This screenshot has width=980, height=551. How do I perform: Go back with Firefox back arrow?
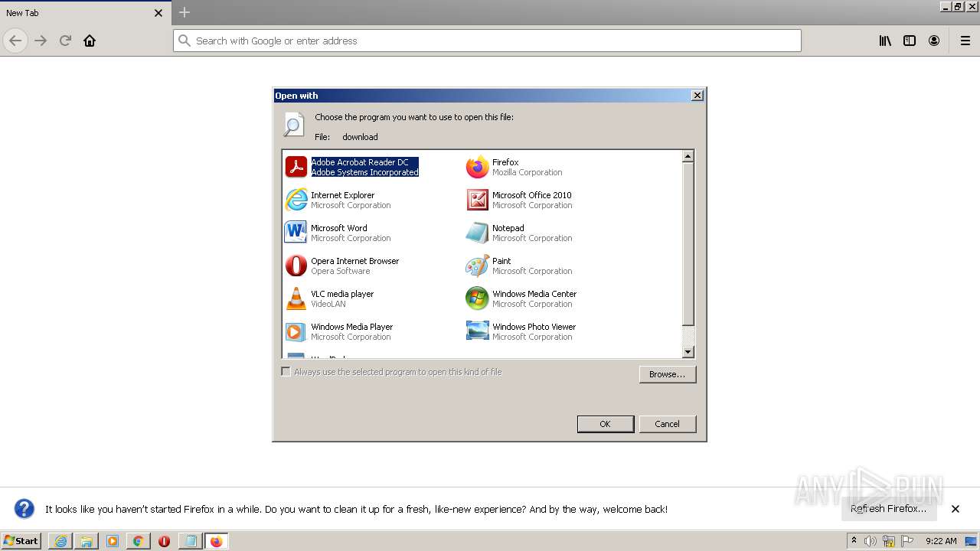[x=15, y=41]
